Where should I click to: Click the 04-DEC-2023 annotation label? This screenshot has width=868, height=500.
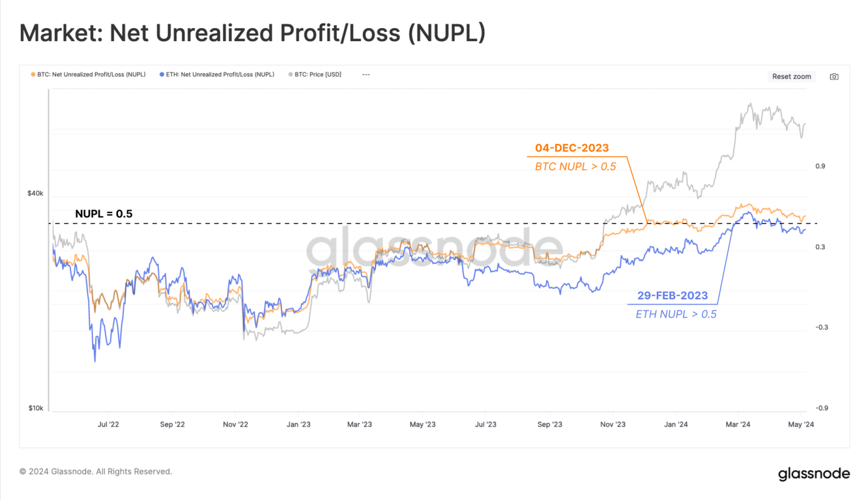coord(572,148)
